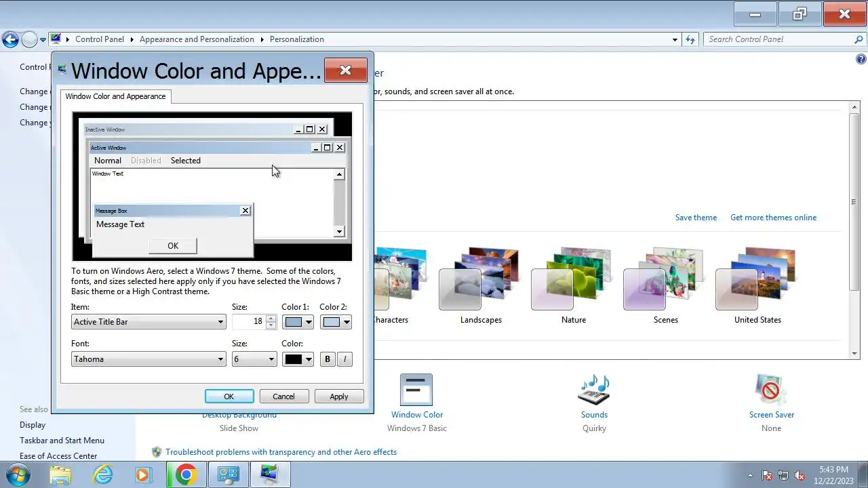Click the Save theme link
Image resolution: width=868 pixels, height=488 pixels.
click(696, 218)
